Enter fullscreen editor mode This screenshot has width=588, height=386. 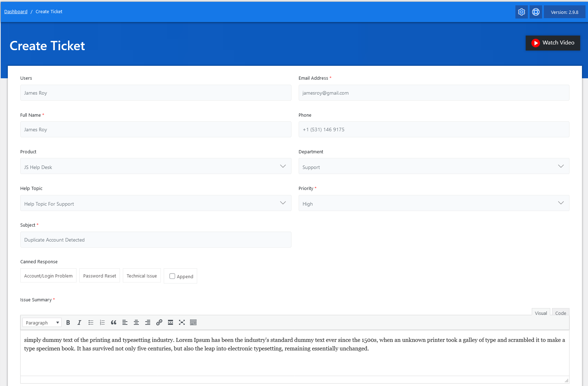tap(182, 323)
